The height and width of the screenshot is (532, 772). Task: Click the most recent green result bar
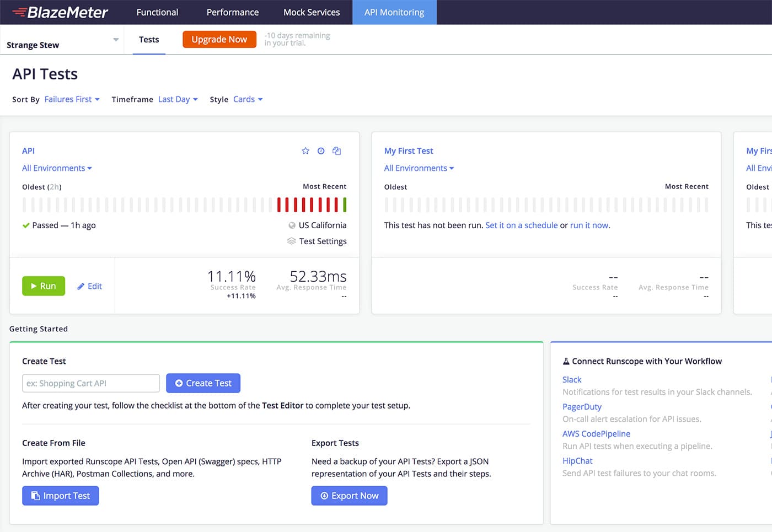pyautogui.click(x=345, y=205)
